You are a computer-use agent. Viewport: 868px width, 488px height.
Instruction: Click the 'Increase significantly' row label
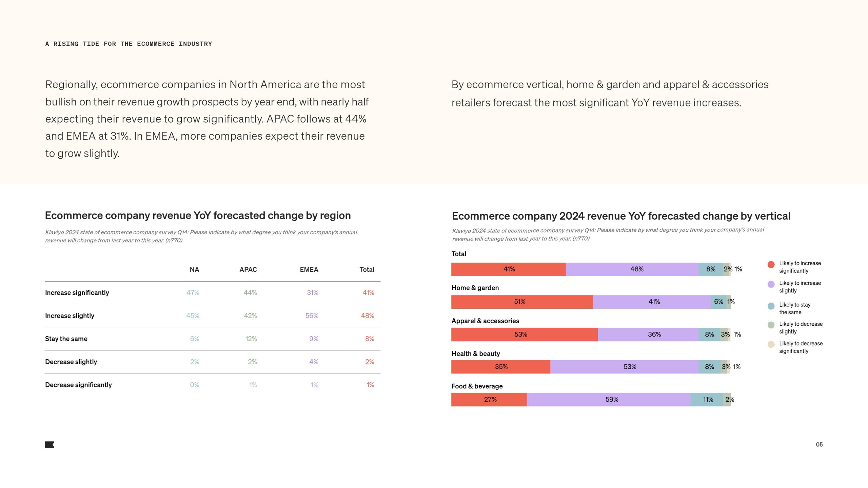pos(77,293)
